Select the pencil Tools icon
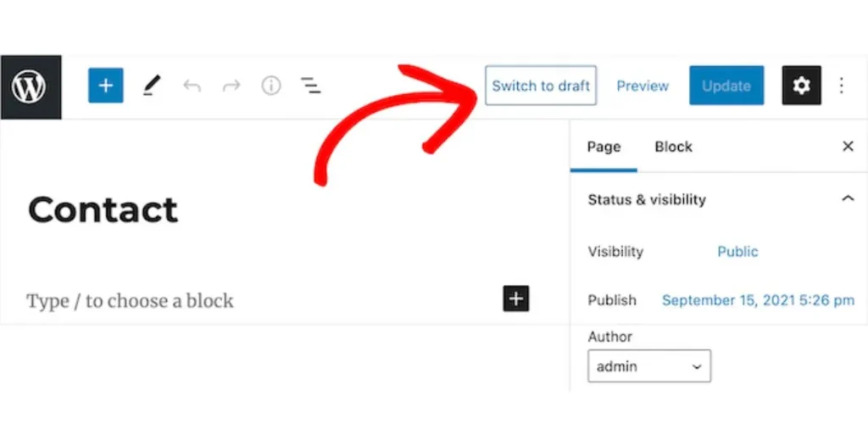 [151, 86]
